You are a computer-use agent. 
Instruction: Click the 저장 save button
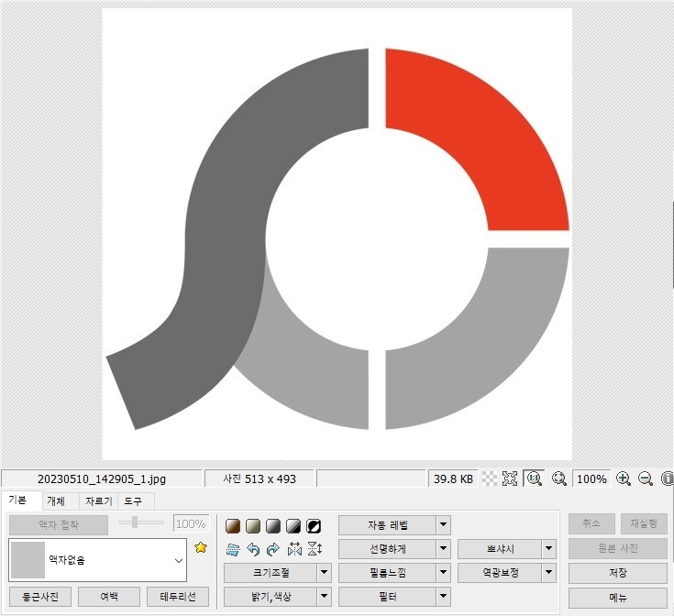click(618, 573)
